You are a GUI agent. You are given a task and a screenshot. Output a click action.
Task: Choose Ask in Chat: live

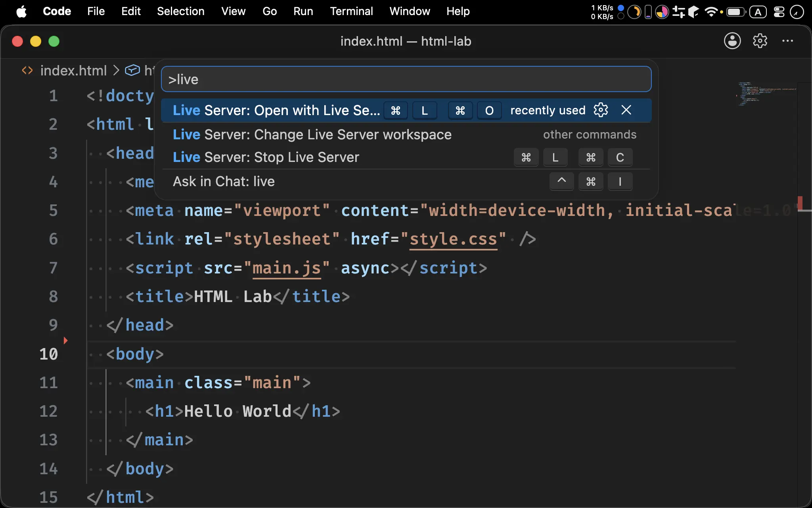point(406,182)
